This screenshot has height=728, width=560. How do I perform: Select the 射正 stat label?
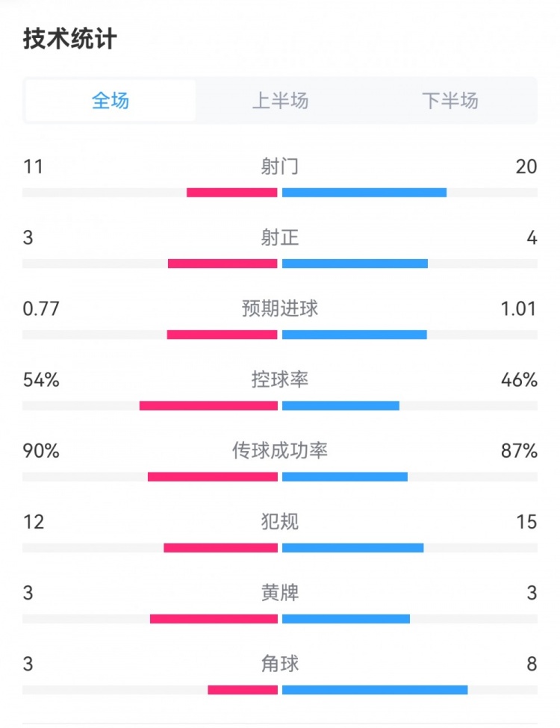[x=280, y=237]
